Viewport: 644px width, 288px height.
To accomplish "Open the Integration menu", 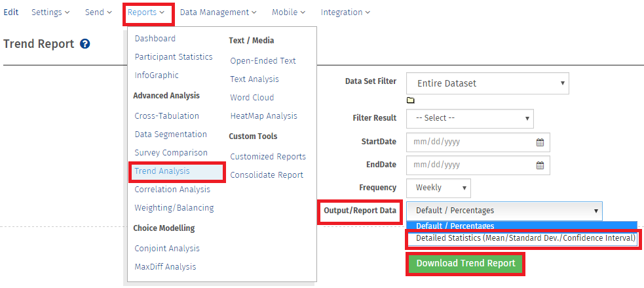I will pos(345,12).
